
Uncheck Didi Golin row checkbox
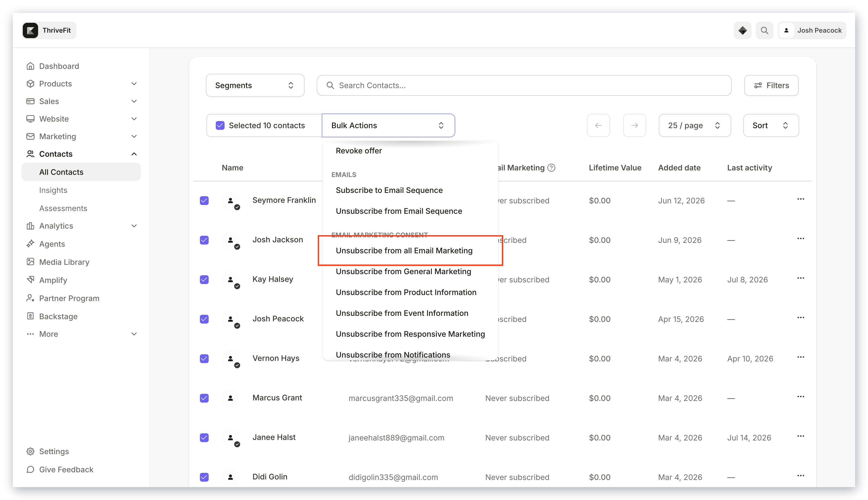(x=204, y=477)
